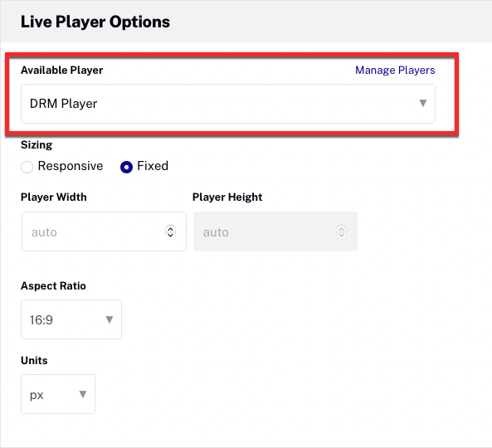492x448 pixels.
Task: Open the 16:9 Aspect Ratio dropdown
Action: (x=71, y=319)
